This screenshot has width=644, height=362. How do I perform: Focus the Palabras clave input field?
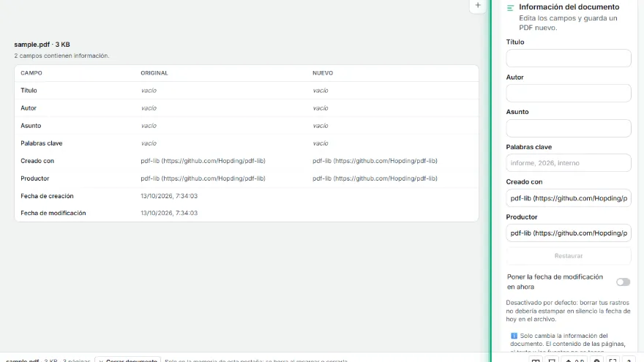coord(569,163)
